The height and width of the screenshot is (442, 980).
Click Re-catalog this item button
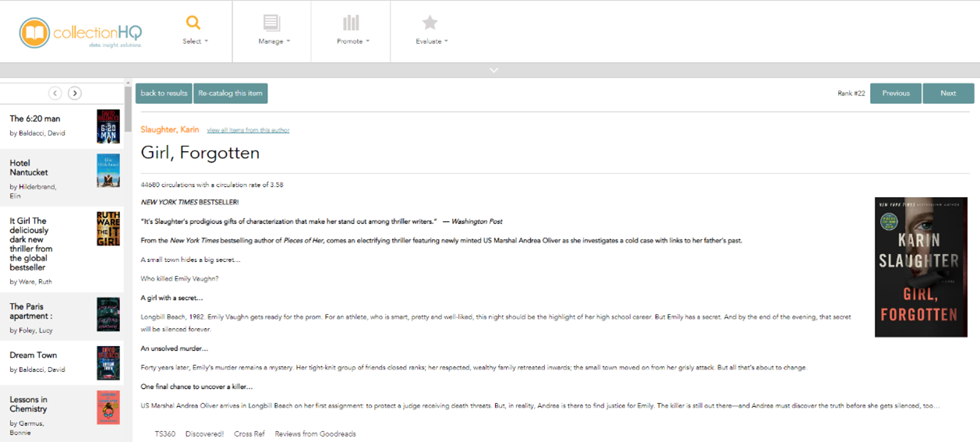(x=230, y=94)
